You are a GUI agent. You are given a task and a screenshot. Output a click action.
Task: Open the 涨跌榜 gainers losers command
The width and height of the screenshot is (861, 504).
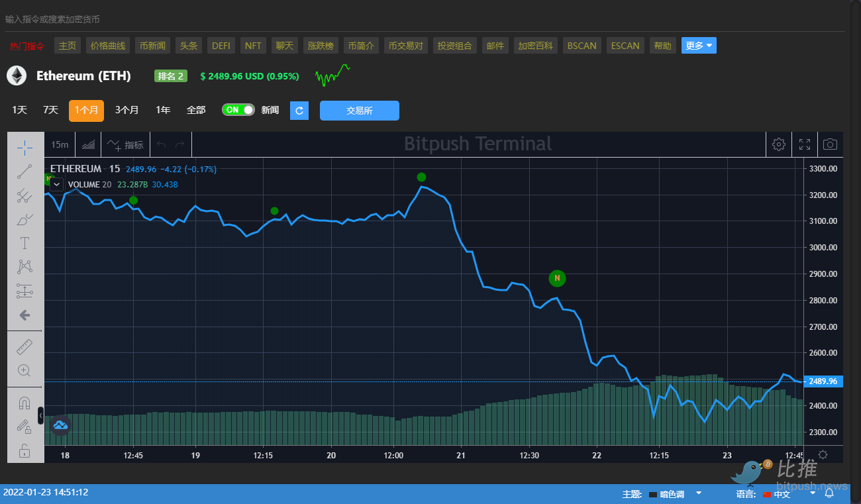321,46
